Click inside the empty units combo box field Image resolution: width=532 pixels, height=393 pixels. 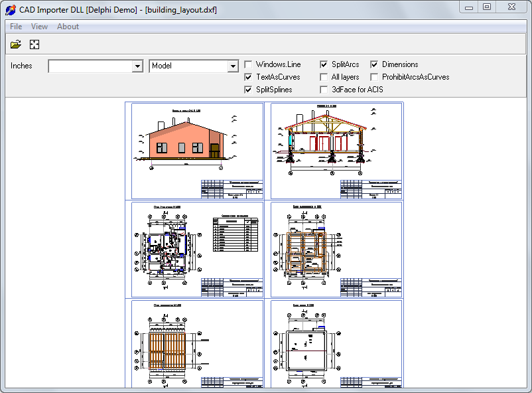pyautogui.click(x=91, y=66)
